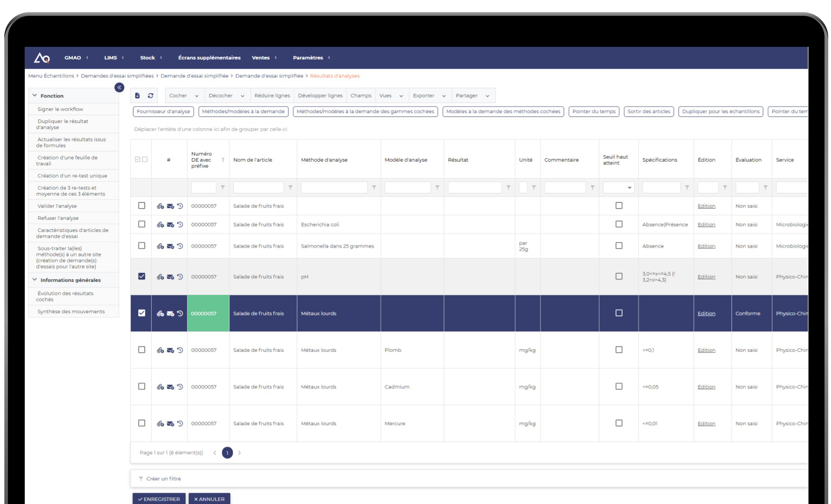Type in the Nom de l'article filter field
Image resolution: width=831 pixels, height=504 pixels.
[258, 188]
